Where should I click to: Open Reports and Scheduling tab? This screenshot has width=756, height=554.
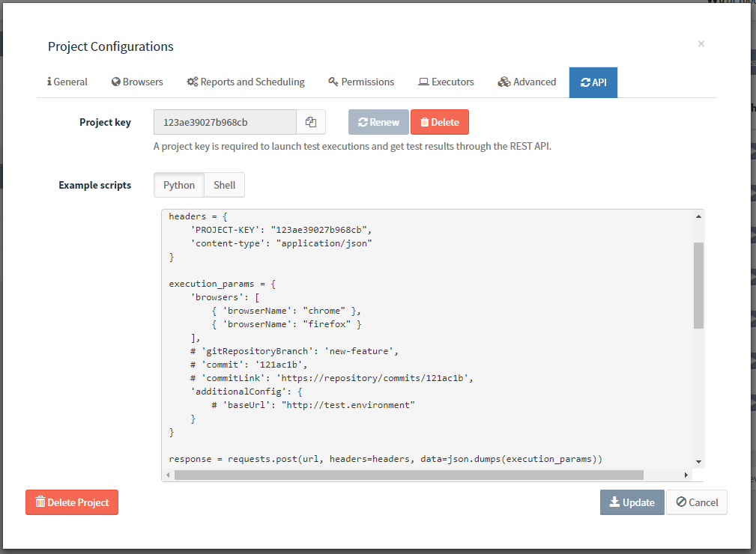[246, 82]
